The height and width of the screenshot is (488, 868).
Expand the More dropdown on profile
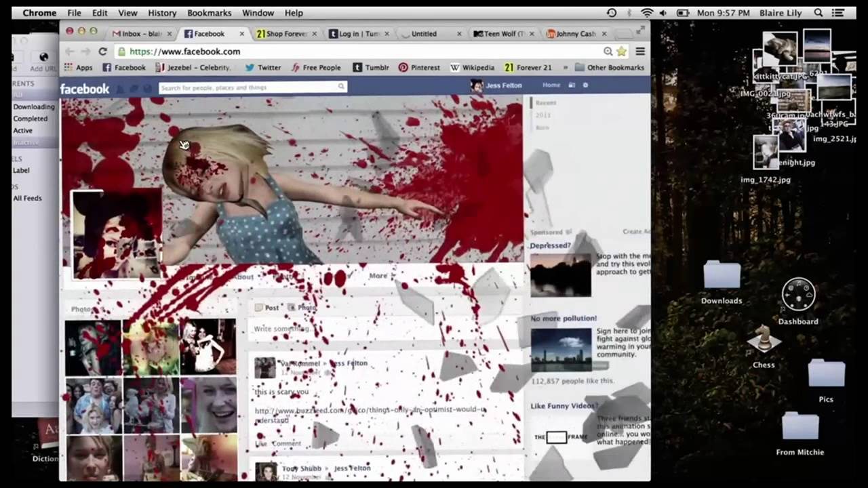[x=378, y=276]
